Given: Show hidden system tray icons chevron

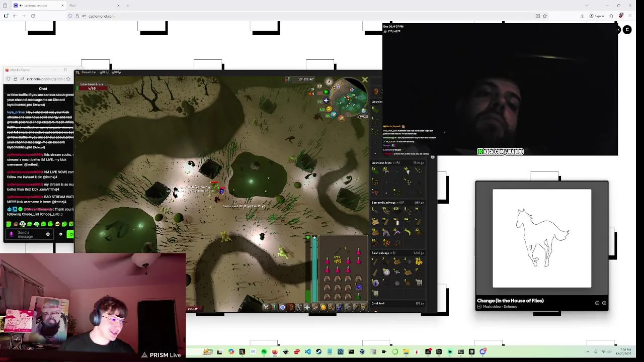Looking at the screenshot, I should tap(587, 351).
